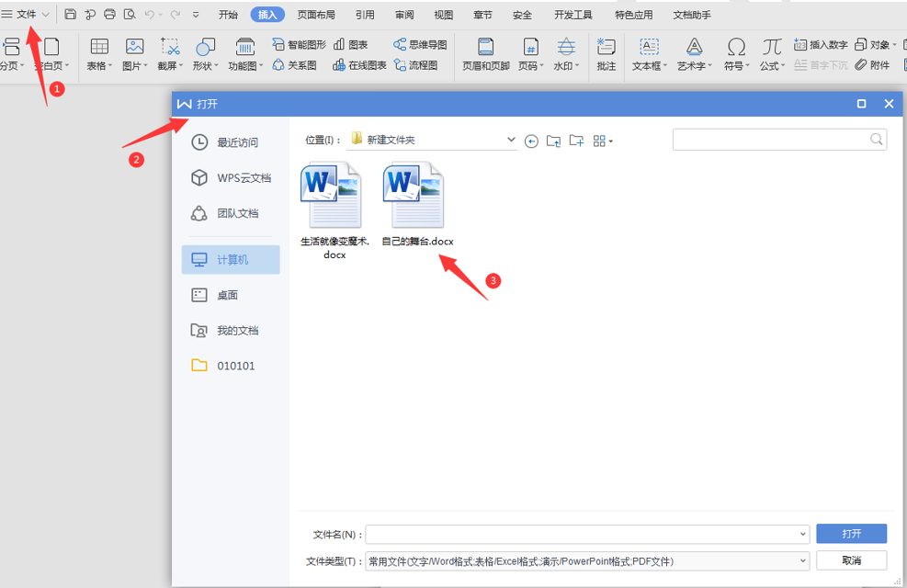Open 页眉和页脚 header and footer

[x=486, y=54]
